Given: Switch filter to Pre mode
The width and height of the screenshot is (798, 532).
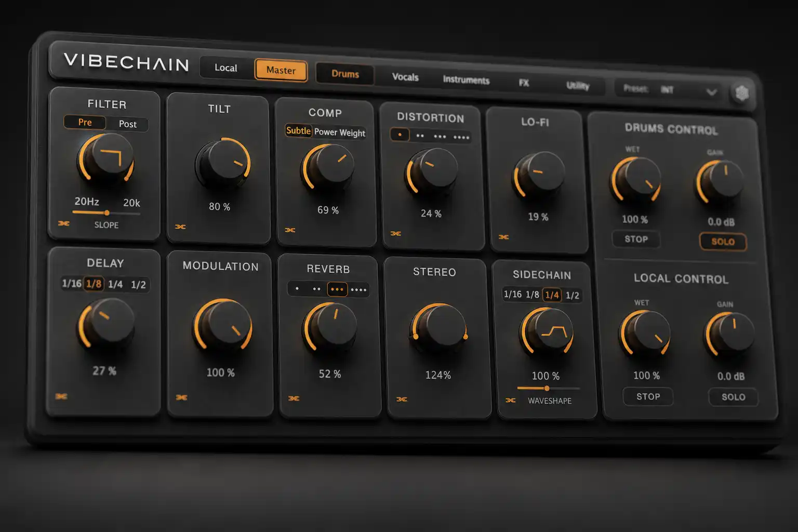Looking at the screenshot, I should point(85,122).
